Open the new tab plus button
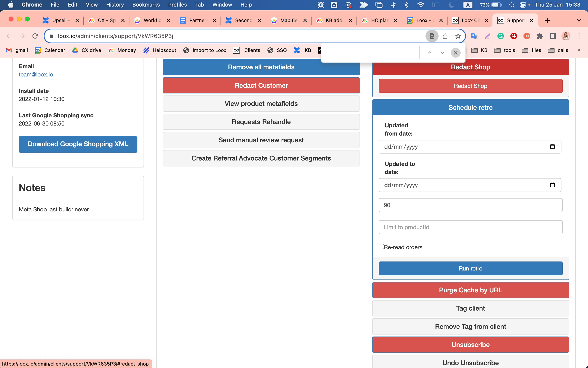Image resolution: width=588 pixels, height=368 pixels. coord(547,20)
